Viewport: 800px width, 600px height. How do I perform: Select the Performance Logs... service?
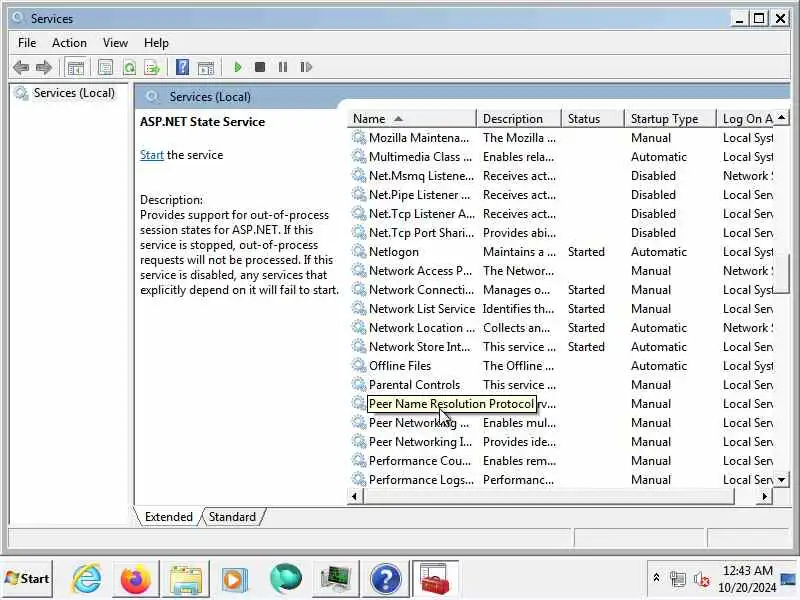pyautogui.click(x=562, y=480)
